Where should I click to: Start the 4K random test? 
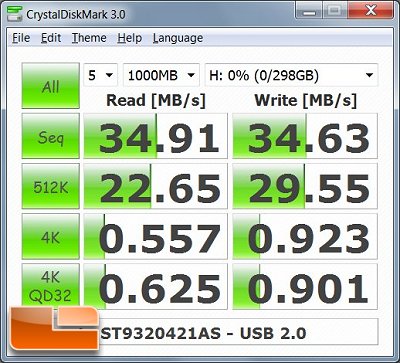click(x=51, y=236)
